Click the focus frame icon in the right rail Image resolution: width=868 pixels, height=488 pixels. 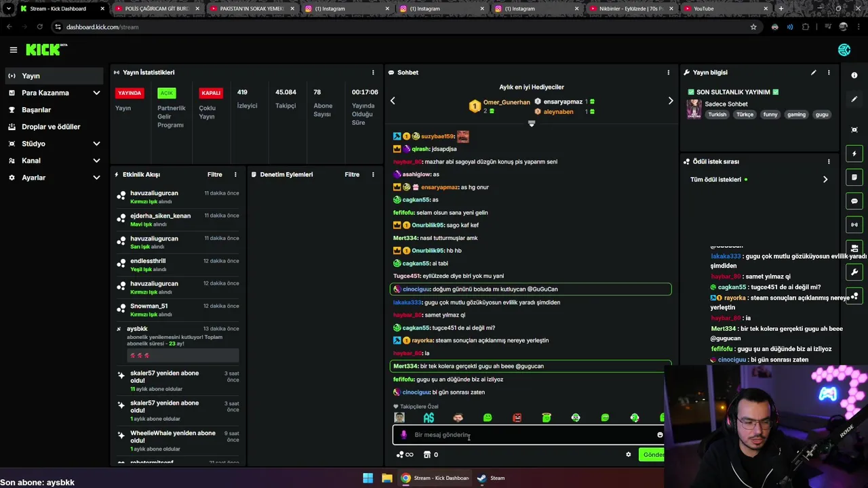(854, 129)
